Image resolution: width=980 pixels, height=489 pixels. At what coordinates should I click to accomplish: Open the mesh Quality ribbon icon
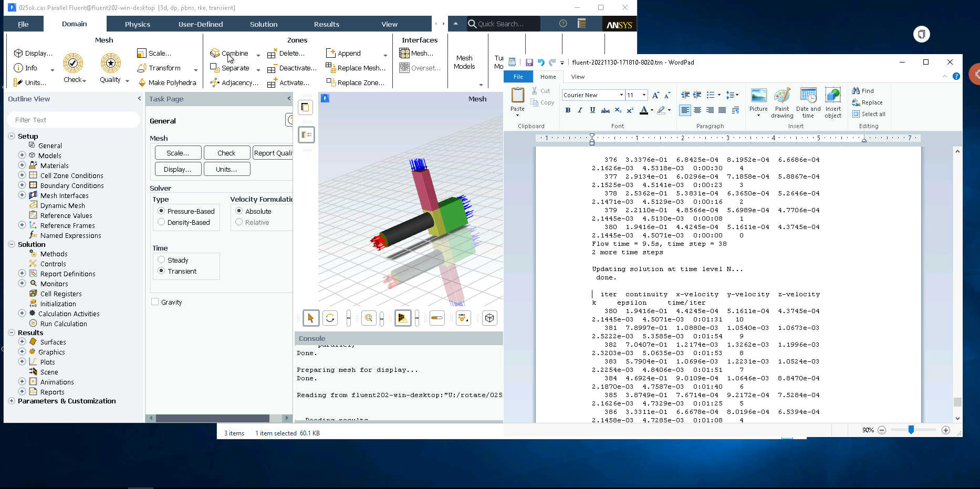111,64
